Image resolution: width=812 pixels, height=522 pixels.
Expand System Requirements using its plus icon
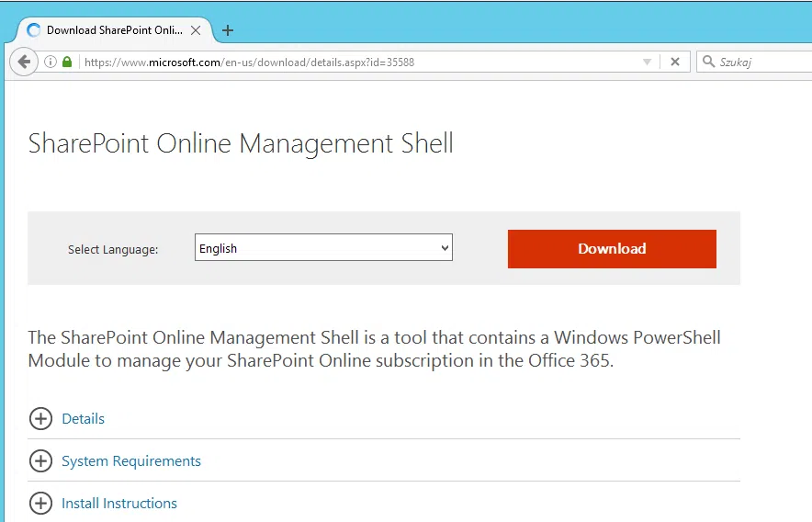(x=40, y=461)
